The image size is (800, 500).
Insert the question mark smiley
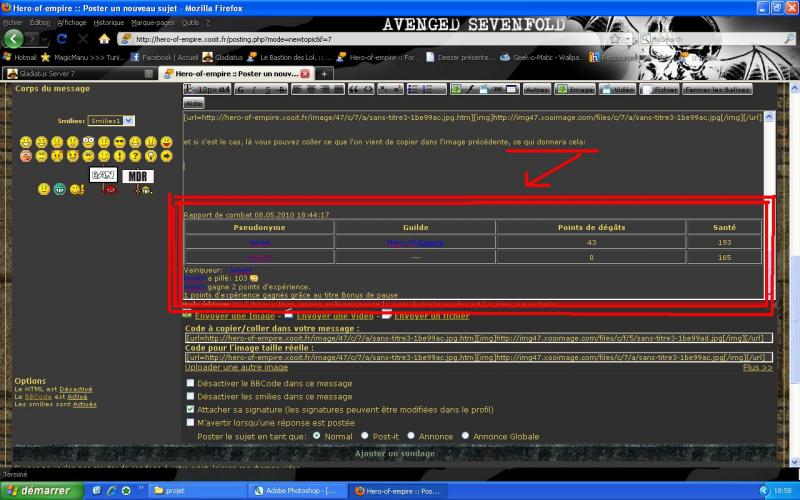(x=135, y=156)
